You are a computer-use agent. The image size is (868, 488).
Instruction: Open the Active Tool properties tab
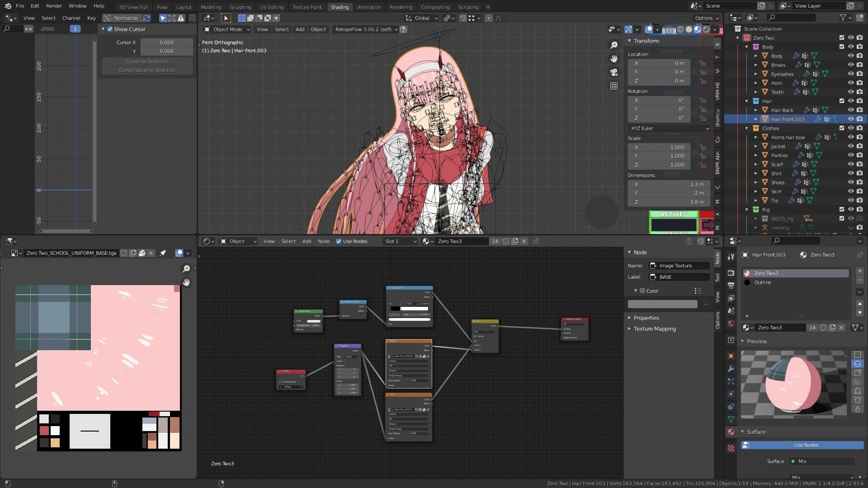click(x=731, y=256)
